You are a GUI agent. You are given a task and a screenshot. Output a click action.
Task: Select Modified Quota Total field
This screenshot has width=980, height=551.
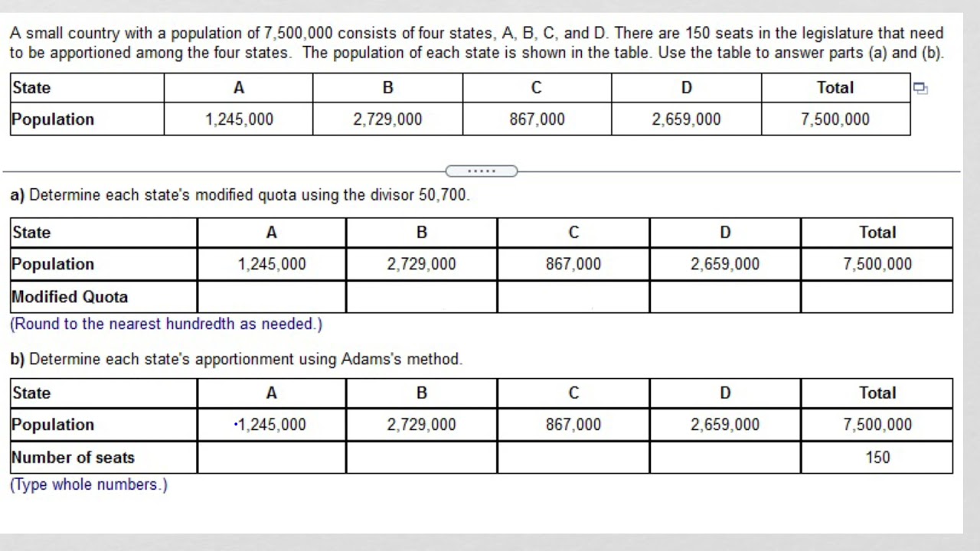pyautogui.click(x=877, y=297)
